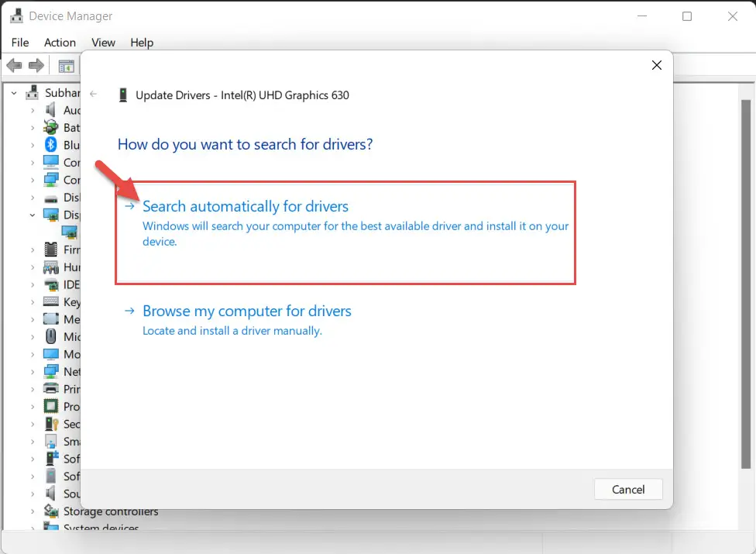The image size is (756, 554).
Task: Click the Cancel button
Action: click(628, 490)
